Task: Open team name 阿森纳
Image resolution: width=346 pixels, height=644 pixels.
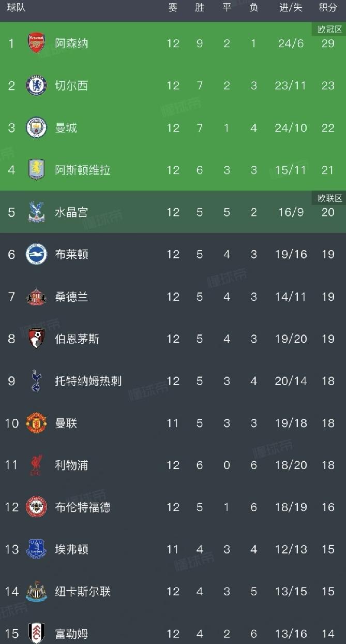Action: [72, 43]
